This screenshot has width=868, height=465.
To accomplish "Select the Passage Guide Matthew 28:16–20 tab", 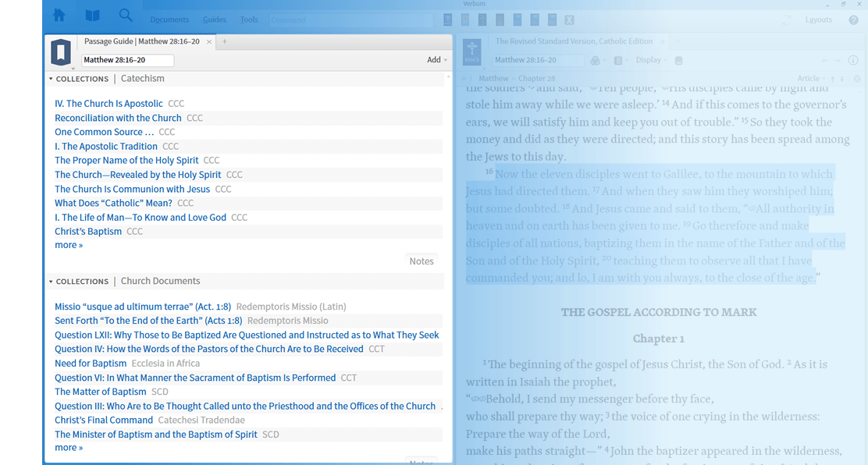I will tap(142, 41).
